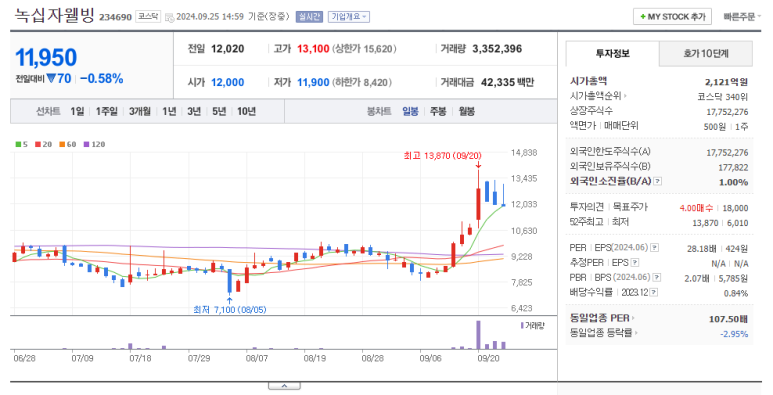Switch candlestick chart to 주봉
Viewport: 773px width, 395px height.
[x=438, y=111]
